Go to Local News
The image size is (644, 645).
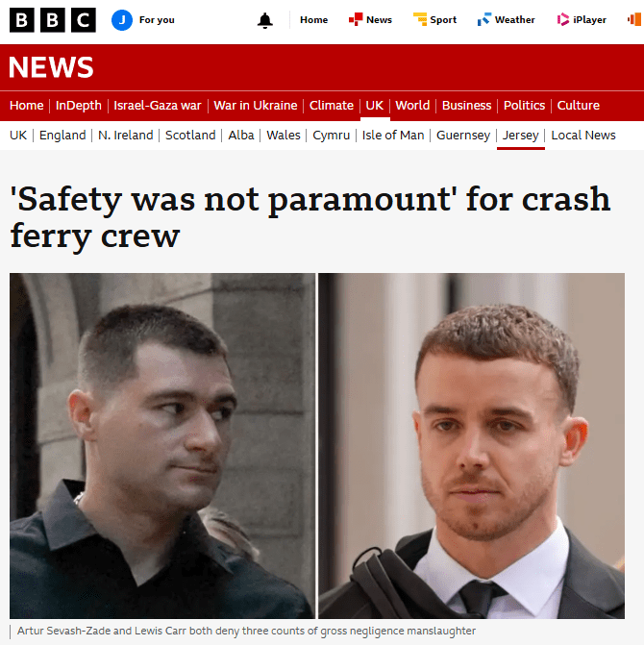point(583,135)
